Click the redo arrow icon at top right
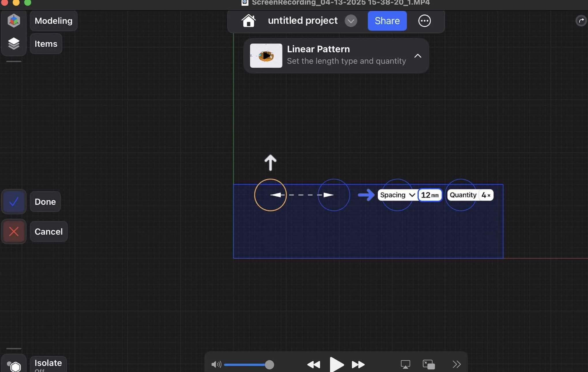588x372 pixels. coord(581,21)
